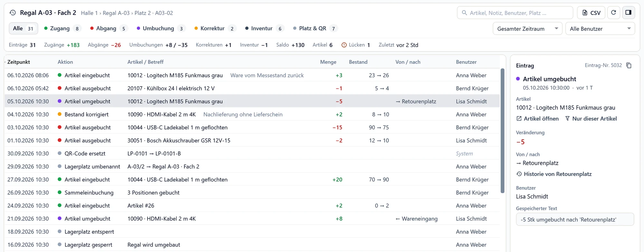This screenshot has height=252, width=644.
Task: Open breadcrumb Regal A-03
Action: click(x=116, y=13)
